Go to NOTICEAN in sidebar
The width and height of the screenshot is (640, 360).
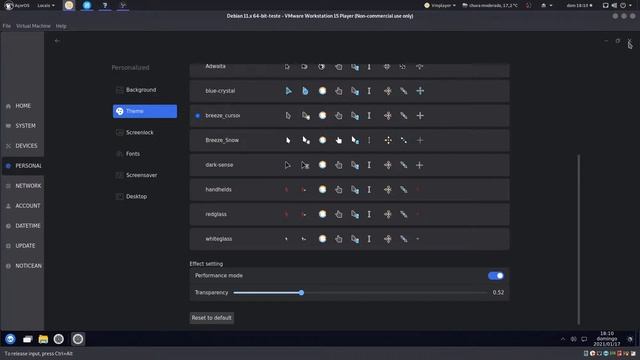coord(23,266)
